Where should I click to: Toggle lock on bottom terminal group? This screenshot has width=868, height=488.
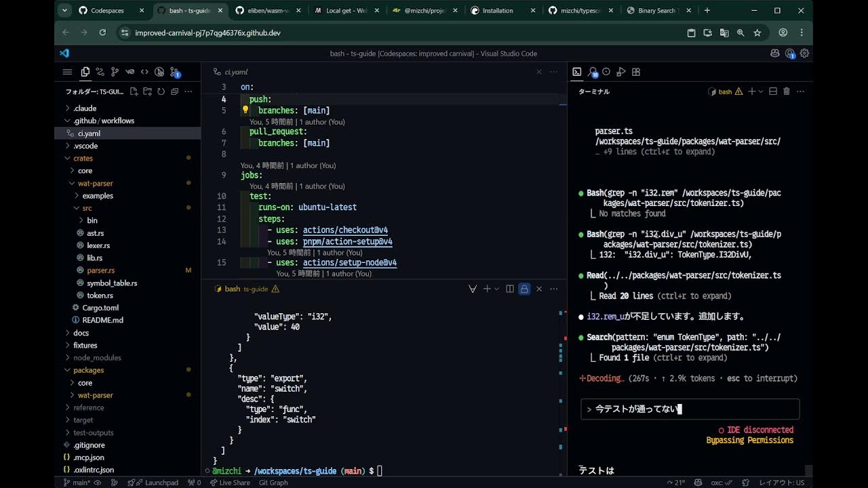(x=524, y=289)
